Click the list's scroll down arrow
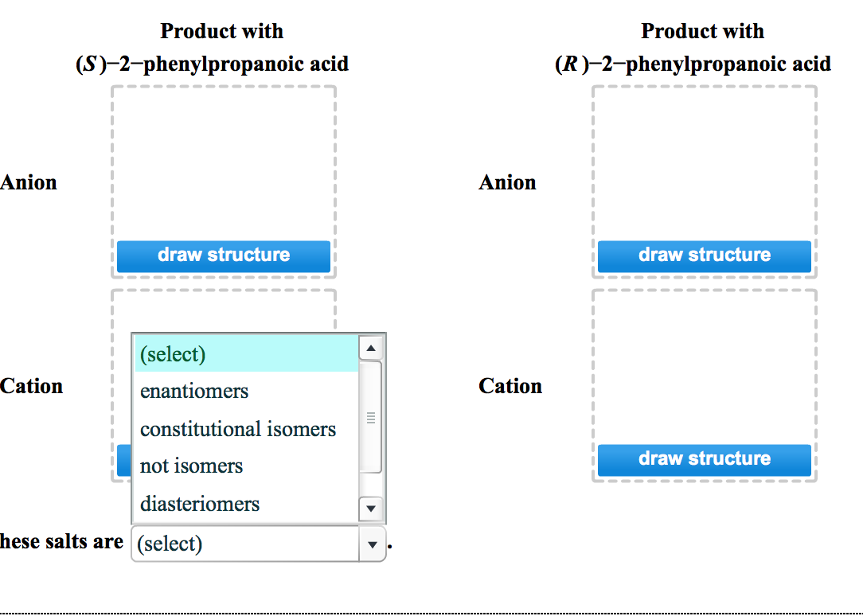Screen dimensions: 863x616 [x=372, y=508]
